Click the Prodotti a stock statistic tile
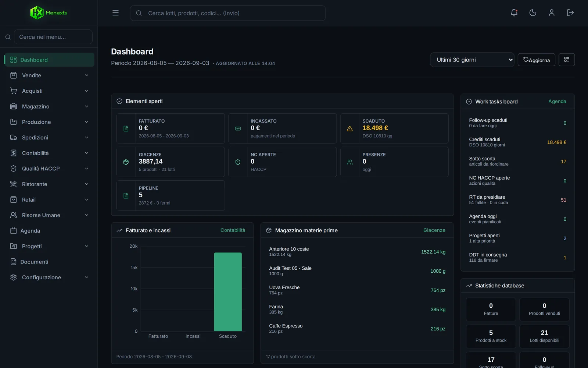588x368 pixels. click(x=491, y=336)
